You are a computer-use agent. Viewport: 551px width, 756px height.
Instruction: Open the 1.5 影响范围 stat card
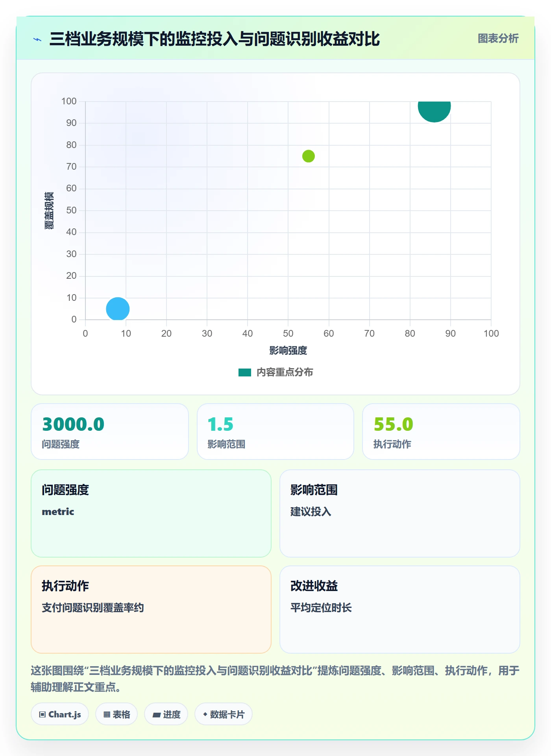coord(275,432)
